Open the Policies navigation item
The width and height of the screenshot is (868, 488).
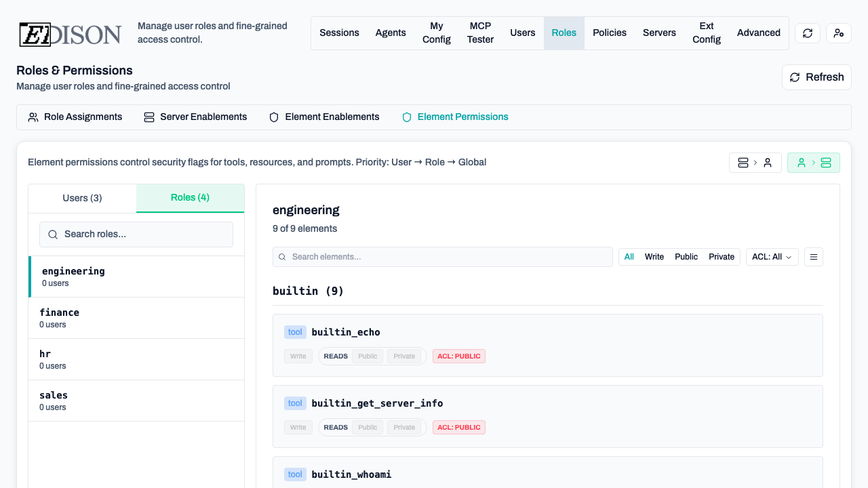(x=609, y=33)
